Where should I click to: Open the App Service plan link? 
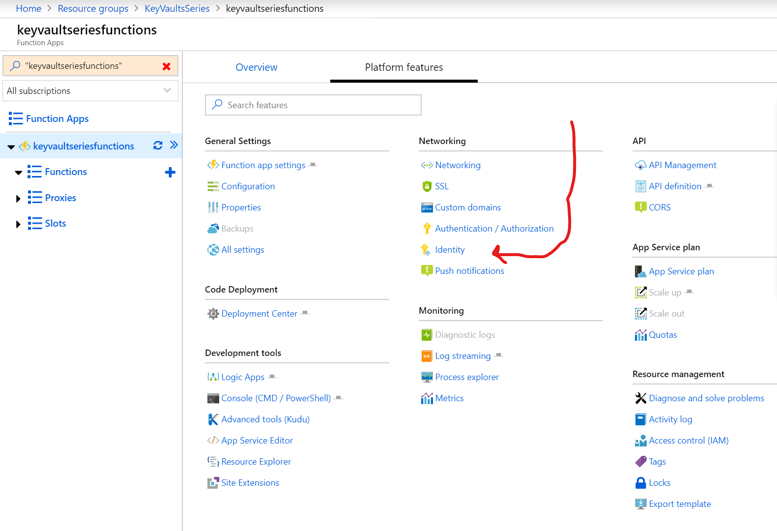click(x=681, y=271)
